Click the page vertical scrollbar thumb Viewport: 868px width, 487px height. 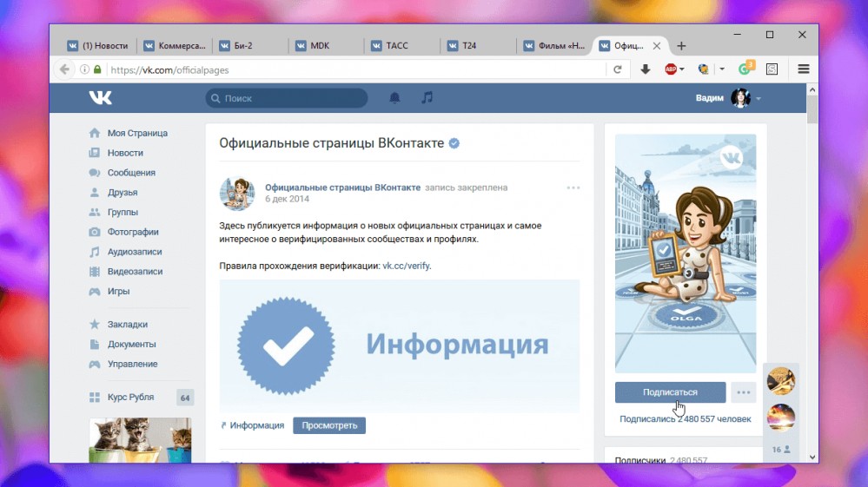(812, 109)
